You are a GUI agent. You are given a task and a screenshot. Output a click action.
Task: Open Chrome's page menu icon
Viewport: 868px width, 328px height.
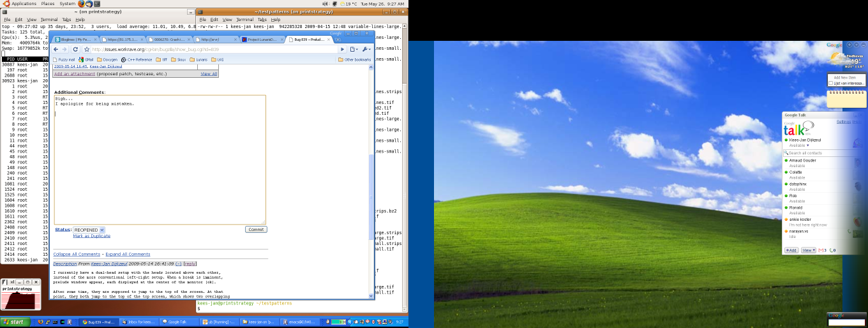353,49
